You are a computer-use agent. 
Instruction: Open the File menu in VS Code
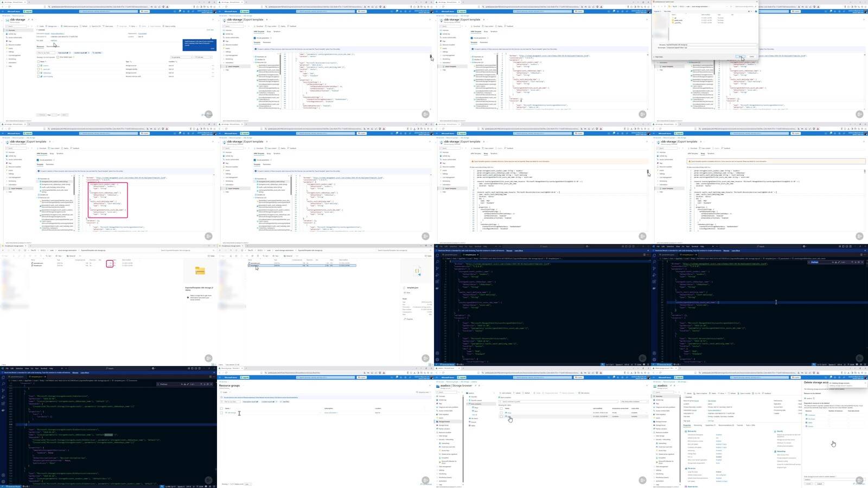[x=6, y=368]
